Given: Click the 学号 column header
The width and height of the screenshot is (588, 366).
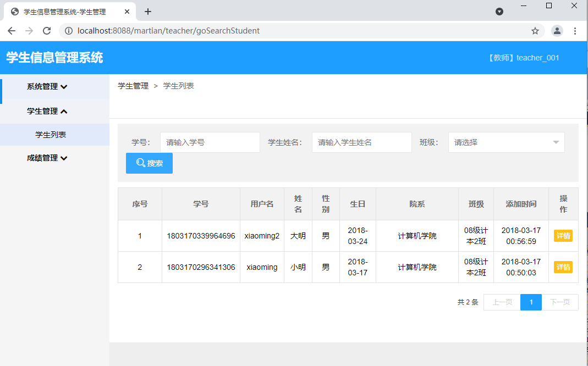Looking at the screenshot, I should point(201,204).
